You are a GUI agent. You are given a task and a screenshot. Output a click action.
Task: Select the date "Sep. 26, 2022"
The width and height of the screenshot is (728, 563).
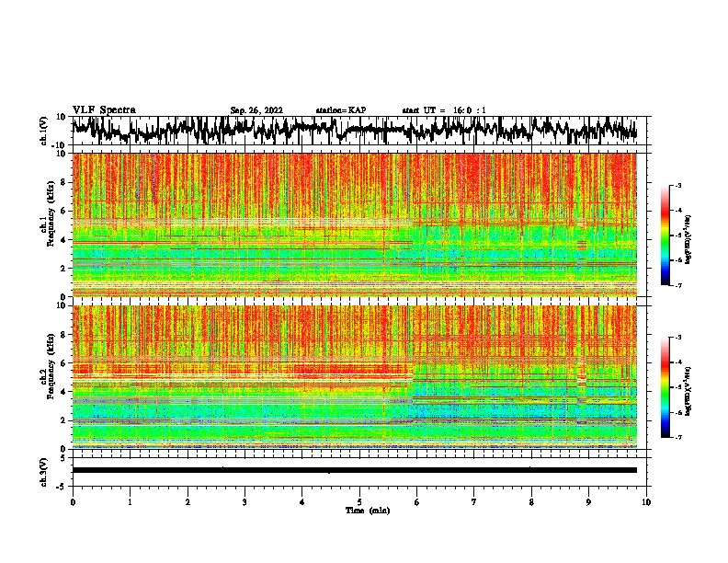pyautogui.click(x=256, y=110)
